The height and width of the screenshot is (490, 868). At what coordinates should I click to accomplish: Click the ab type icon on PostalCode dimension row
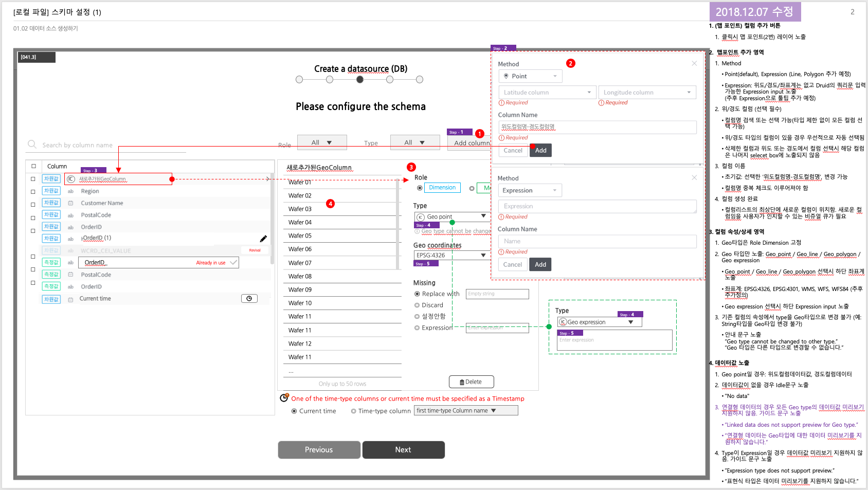pyautogui.click(x=71, y=215)
